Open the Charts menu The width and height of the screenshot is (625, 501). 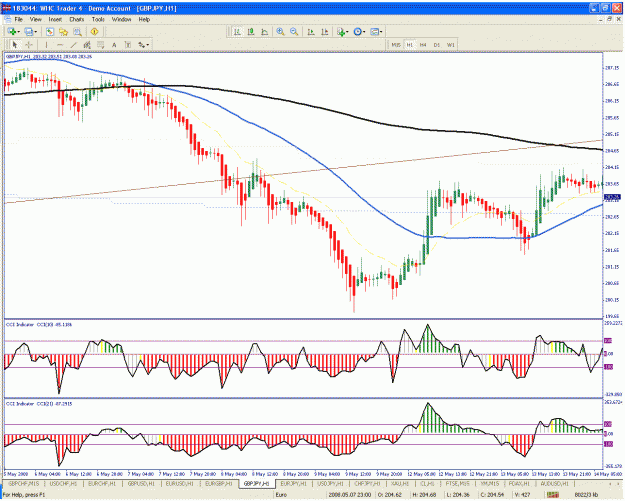coord(77,19)
